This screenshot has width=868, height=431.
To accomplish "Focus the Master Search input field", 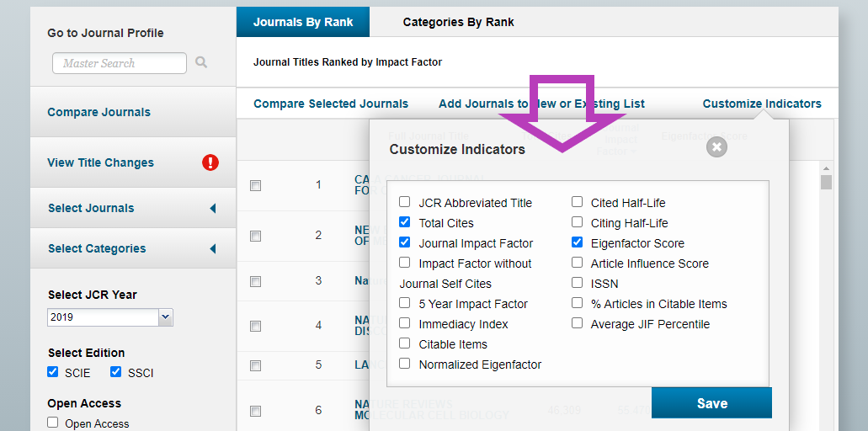I will coord(119,63).
